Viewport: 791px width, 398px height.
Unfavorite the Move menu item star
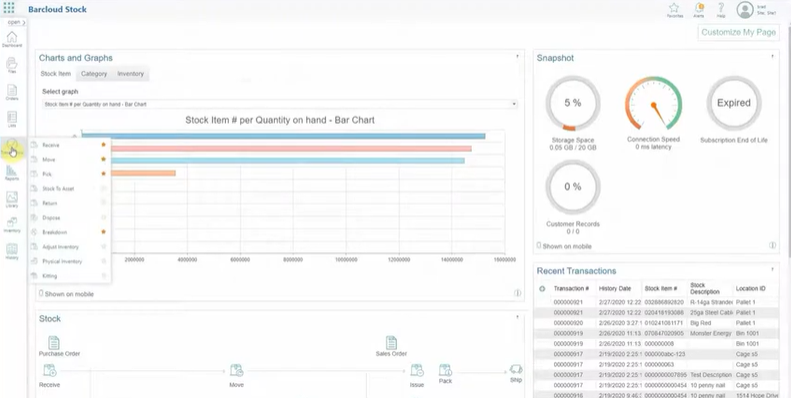103,159
